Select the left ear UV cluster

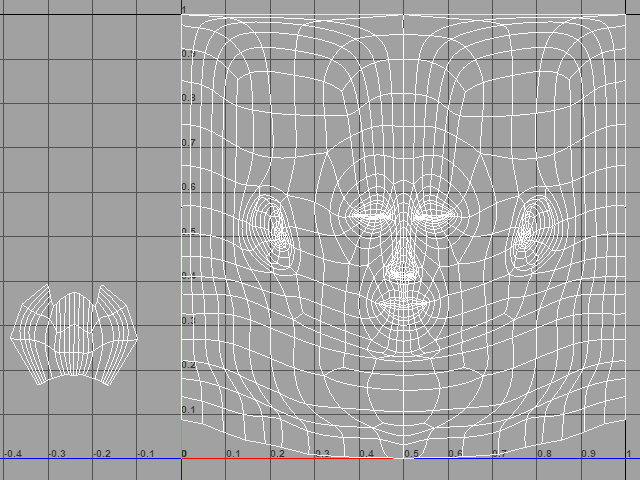click(272, 228)
